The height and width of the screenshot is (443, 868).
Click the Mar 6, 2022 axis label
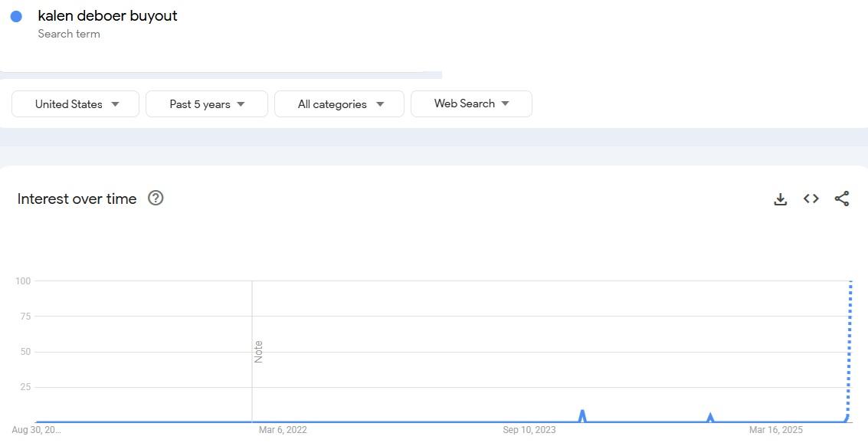(x=283, y=430)
